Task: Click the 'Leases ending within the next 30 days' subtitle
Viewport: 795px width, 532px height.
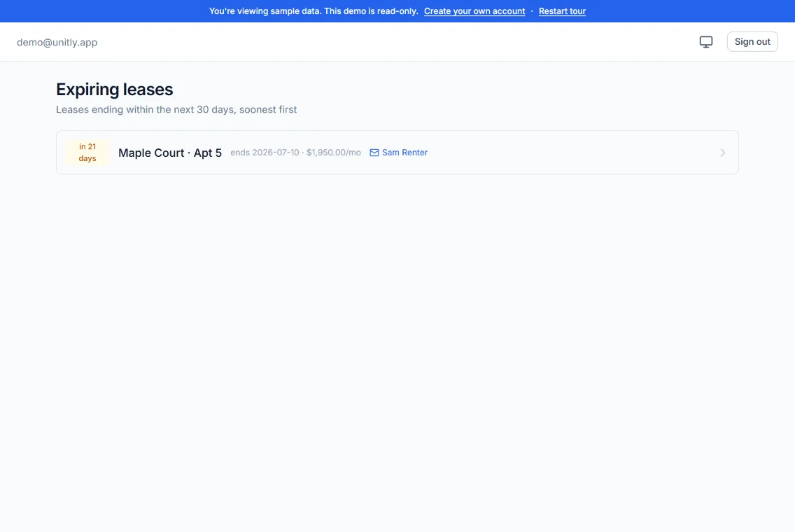Action: (x=176, y=109)
